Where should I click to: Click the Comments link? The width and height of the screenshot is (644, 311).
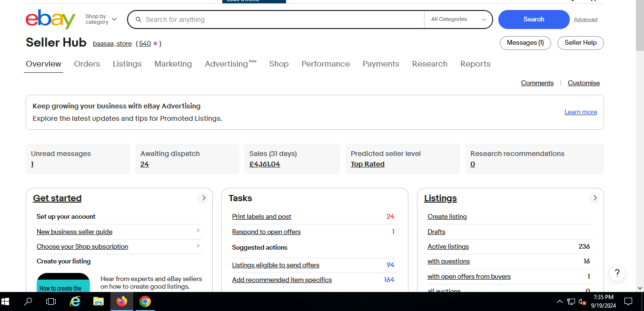coord(537,83)
